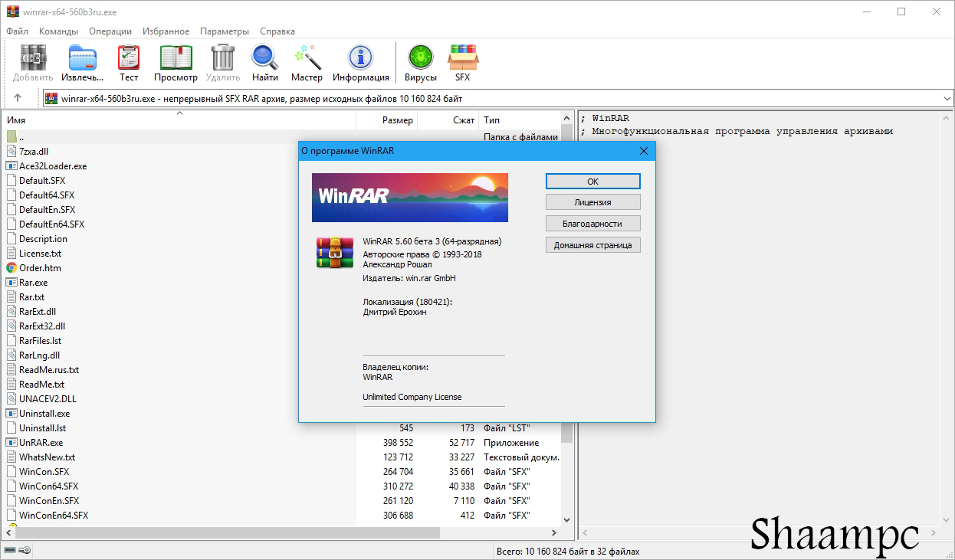
Task: Click the keyboard status icon in status bar
Action: pyautogui.click(x=10, y=550)
